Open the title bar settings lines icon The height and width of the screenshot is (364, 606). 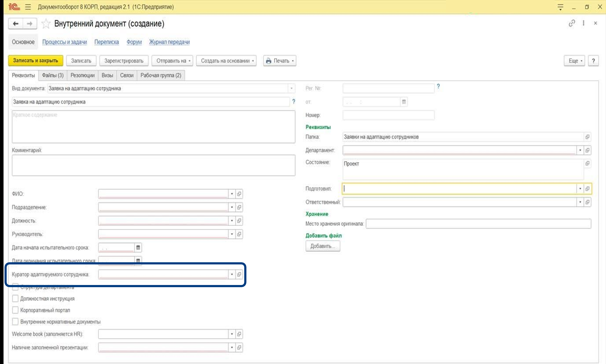pyautogui.click(x=560, y=7)
